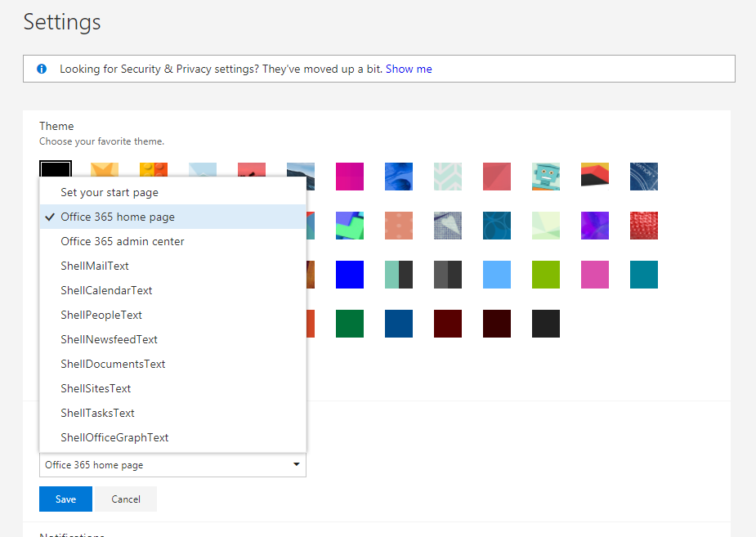The height and width of the screenshot is (537, 756).
Task: Choose the lime green solid theme
Action: click(546, 275)
